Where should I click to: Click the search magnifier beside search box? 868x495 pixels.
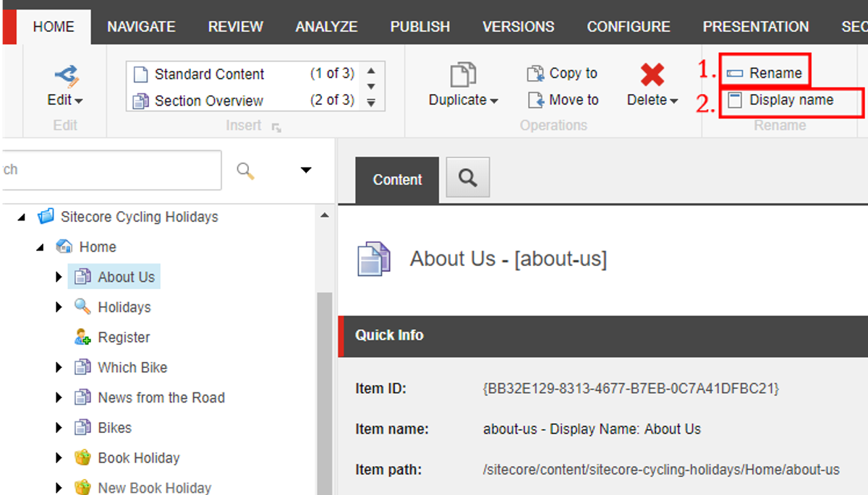tap(246, 171)
